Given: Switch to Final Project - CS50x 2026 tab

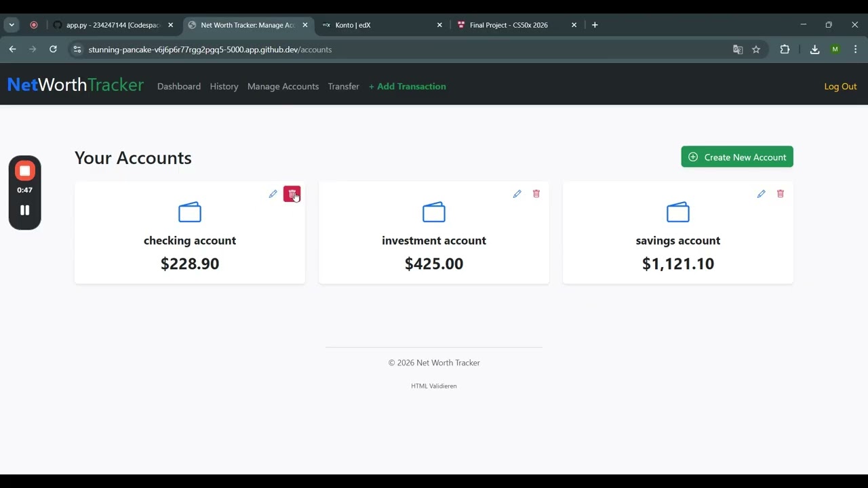Looking at the screenshot, I should 517,25.
